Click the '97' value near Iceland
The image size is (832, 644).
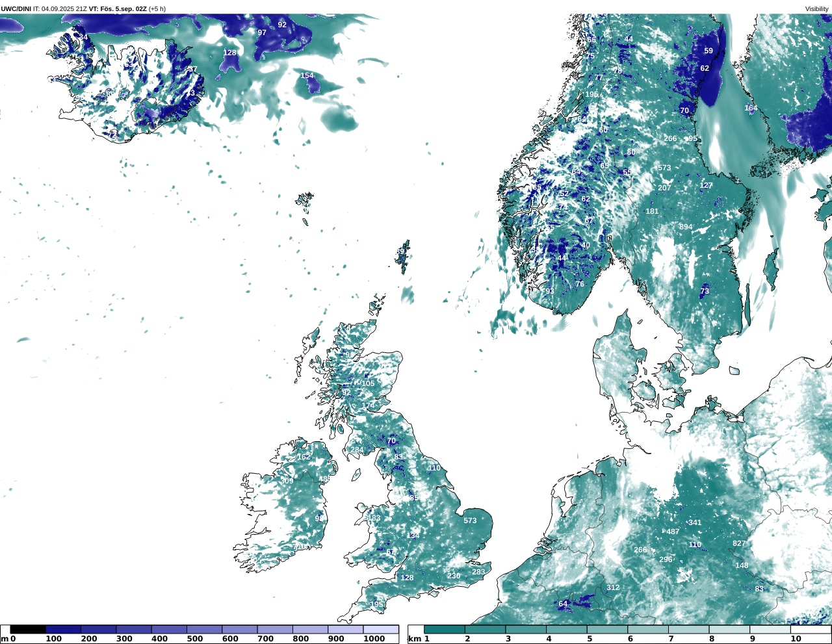coord(262,32)
